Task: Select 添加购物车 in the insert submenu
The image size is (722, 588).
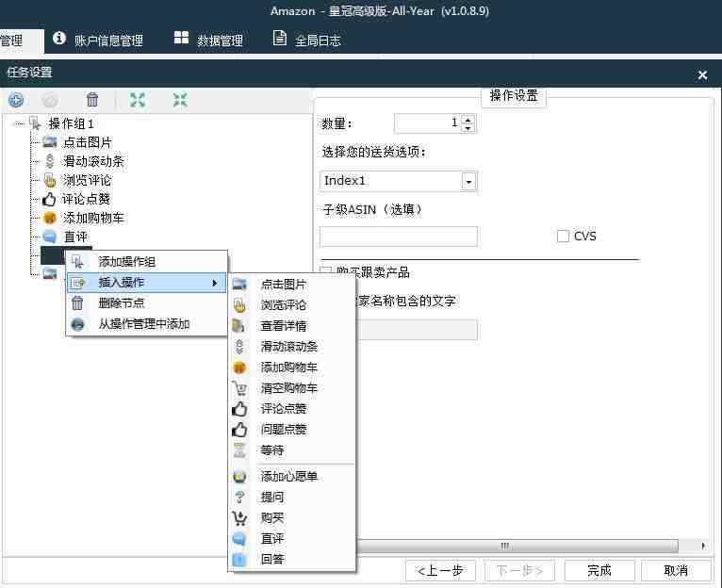Action: click(x=292, y=367)
